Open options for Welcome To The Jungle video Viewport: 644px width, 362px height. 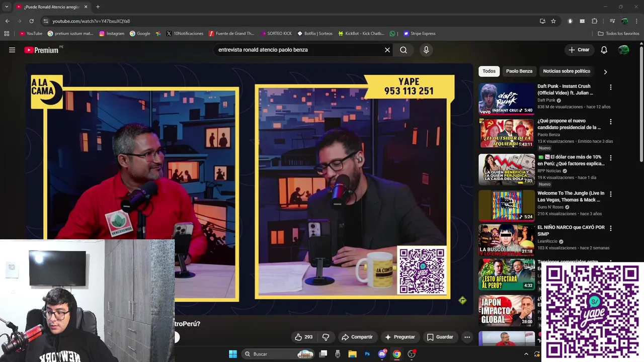point(611,194)
